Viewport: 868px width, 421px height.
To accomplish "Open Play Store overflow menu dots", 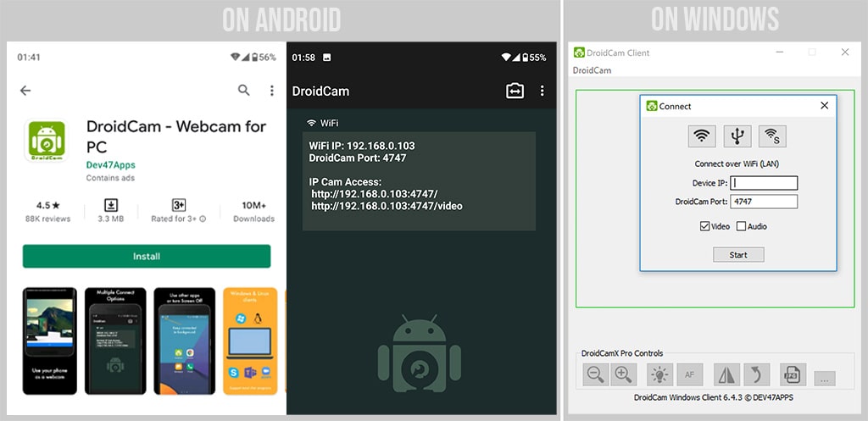I will click(x=272, y=91).
